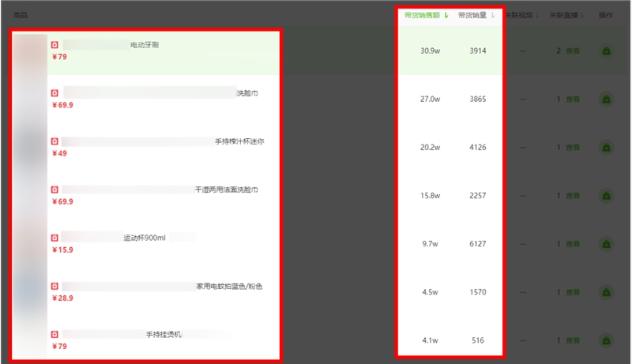
Task: Click sales amount 9.7w
Action: tap(430, 245)
